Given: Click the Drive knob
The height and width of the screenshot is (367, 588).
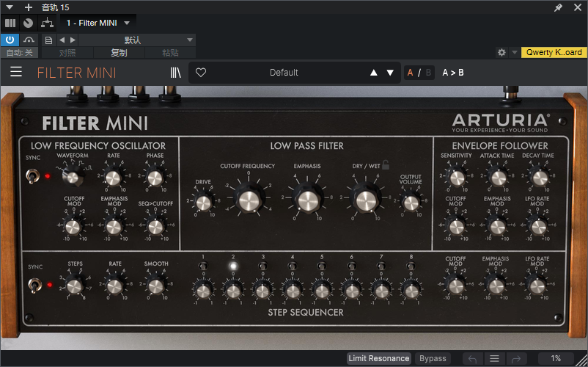Looking at the screenshot, I should [x=203, y=203].
